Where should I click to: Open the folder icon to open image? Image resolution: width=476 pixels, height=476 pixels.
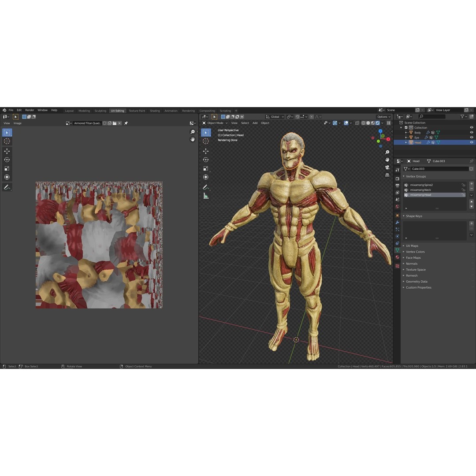click(x=115, y=123)
